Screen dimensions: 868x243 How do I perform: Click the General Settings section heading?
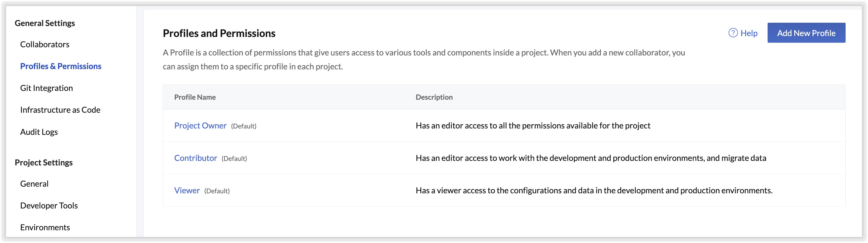[45, 23]
